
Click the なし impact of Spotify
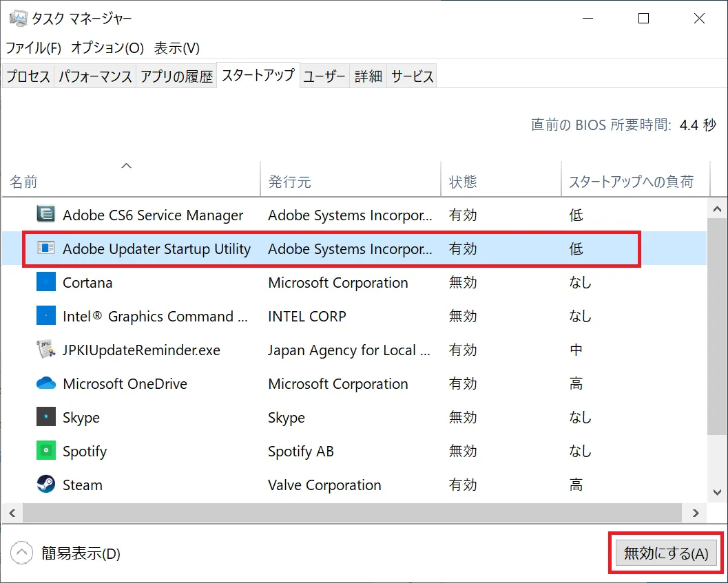581,451
